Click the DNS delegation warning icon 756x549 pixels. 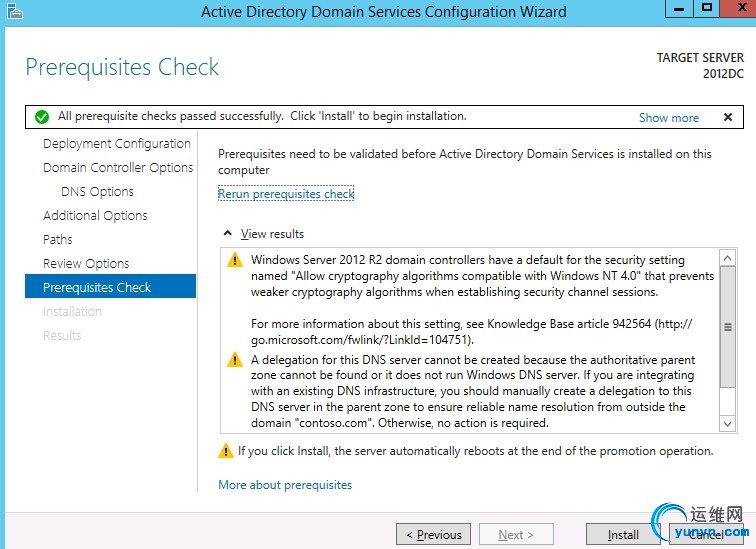(235, 360)
